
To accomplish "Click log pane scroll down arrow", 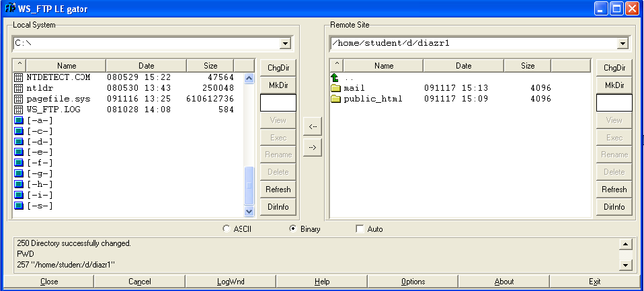I will (x=625, y=265).
